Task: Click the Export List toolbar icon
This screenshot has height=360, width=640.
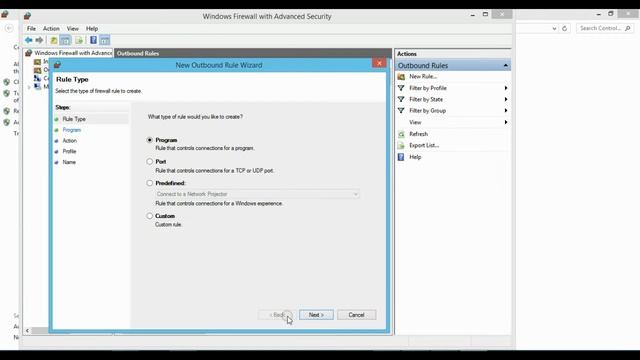Action: [x=79, y=40]
